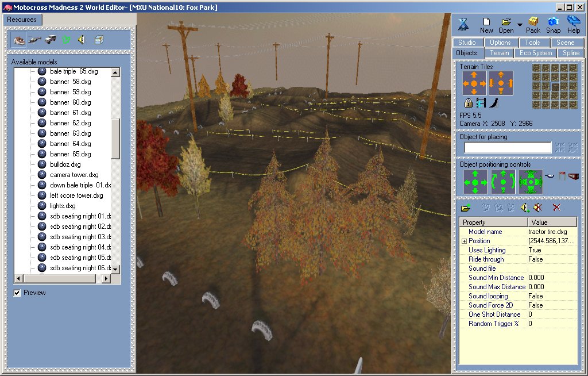Click the green object rotate arrows pad
This screenshot has height=376, width=588.
[503, 182]
